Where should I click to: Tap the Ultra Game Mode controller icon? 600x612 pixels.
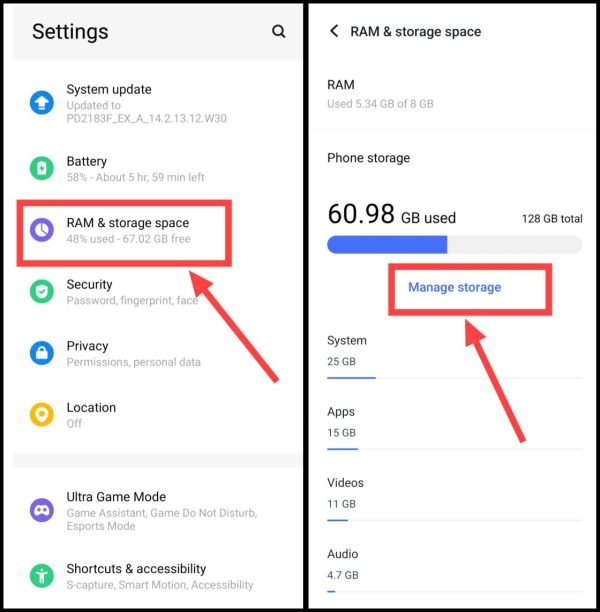coord(42,510)
